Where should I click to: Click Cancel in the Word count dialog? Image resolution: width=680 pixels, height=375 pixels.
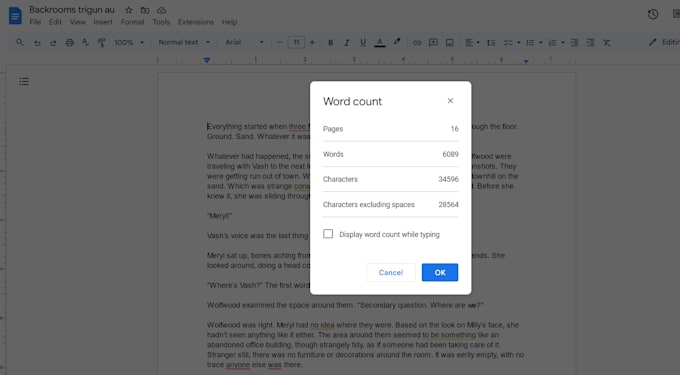click(391, 272)
